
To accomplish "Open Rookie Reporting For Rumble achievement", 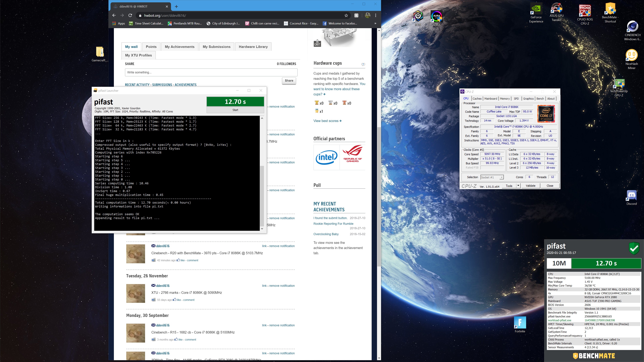I will click(x=333, y=224).
